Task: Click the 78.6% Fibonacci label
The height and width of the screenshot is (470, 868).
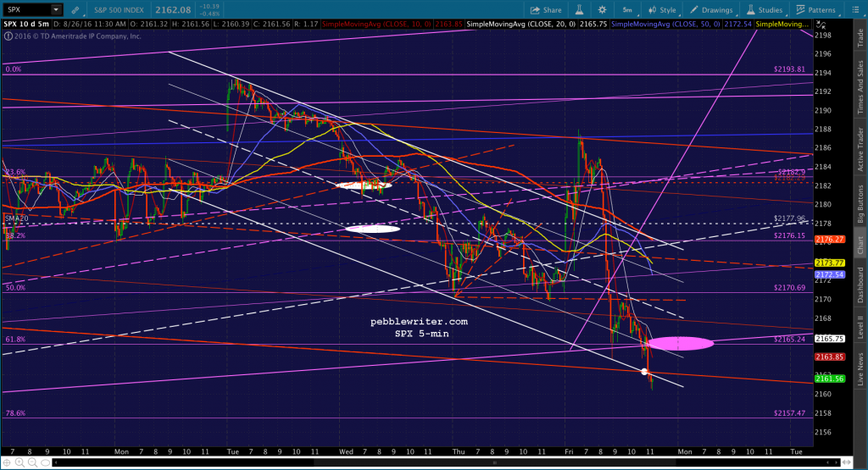Action: coord(15,413)
